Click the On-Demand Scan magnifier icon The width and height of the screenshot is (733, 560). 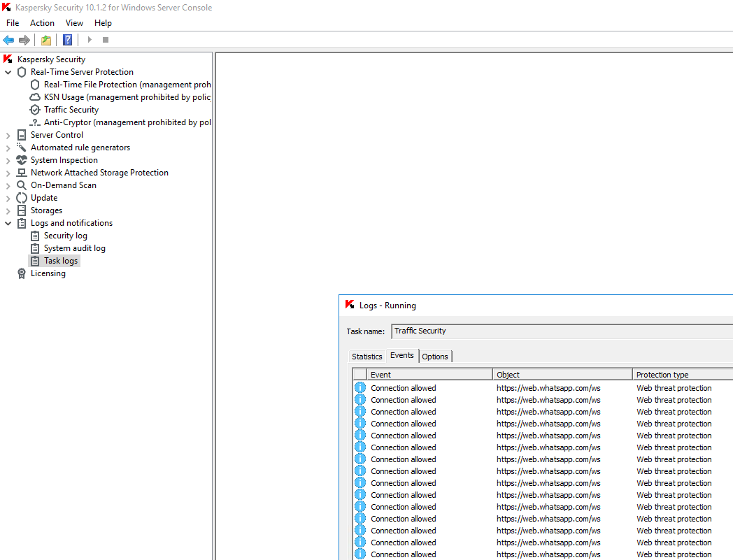click(x=22, y=185)
